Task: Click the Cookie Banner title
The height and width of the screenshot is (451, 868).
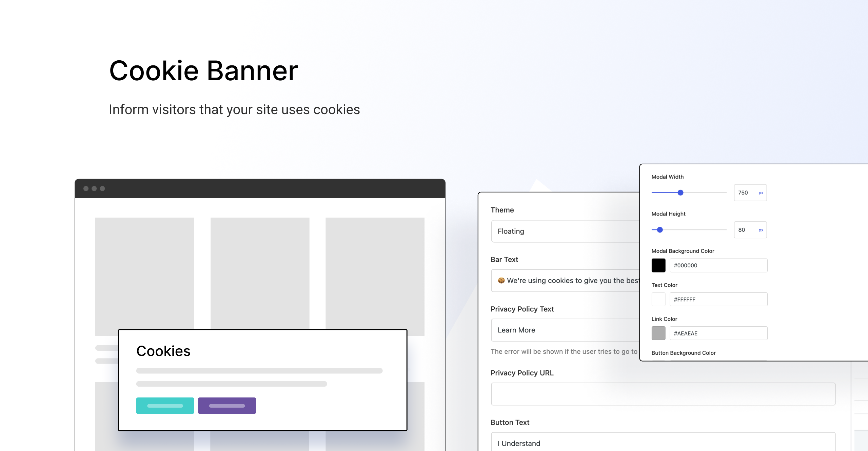Action: [203, 71]
